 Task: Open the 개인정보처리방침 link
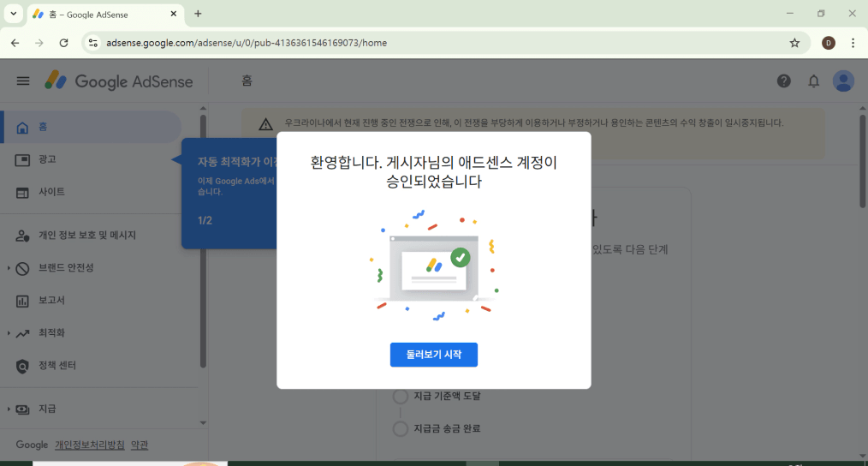90,445
